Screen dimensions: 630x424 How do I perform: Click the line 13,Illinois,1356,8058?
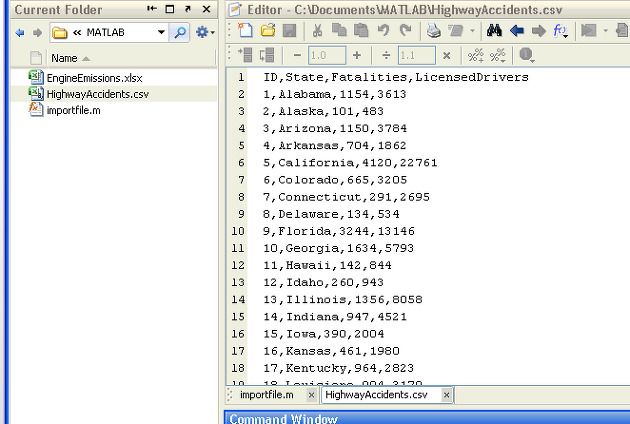[343, 300]
